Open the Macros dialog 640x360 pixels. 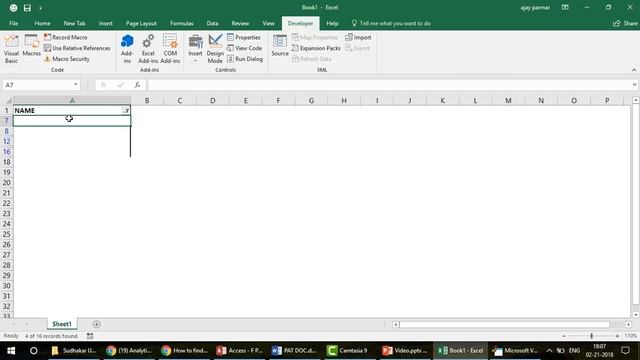pos(31,45)
